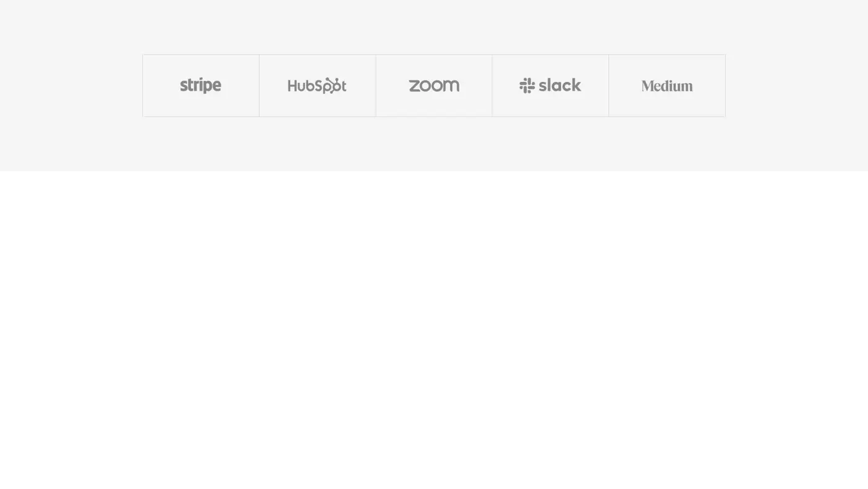Click the Slack wordmark text
This screenshot has width=868, height=489.
[560, 85]
